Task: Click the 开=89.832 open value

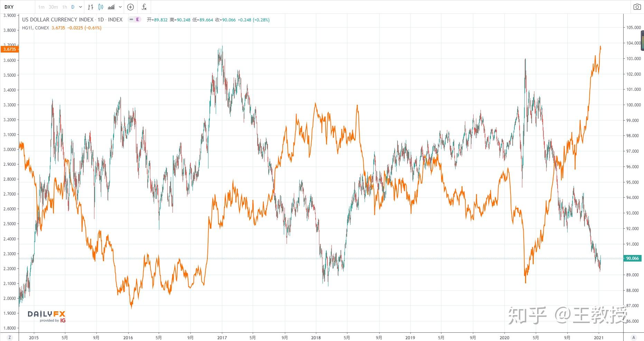Action: [157, 20]
